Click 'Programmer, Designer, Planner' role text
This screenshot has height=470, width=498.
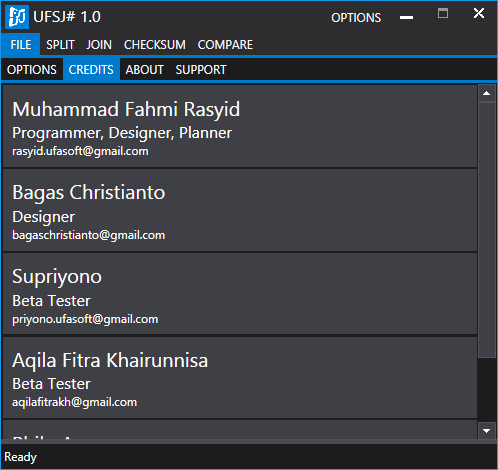pos(122,133)
